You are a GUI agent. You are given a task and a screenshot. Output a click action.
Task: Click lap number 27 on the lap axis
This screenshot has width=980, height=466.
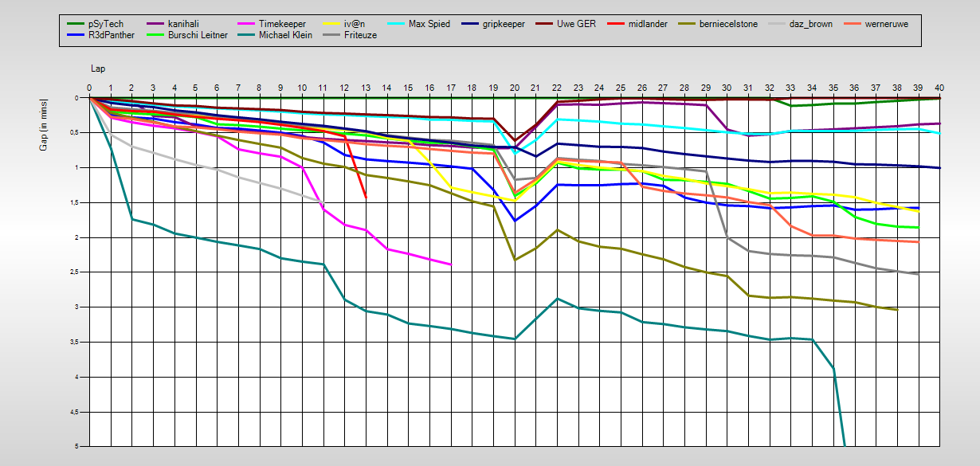664,88
